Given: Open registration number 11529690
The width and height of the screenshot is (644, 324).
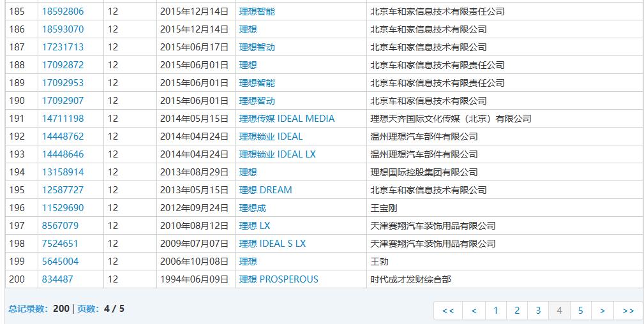Looking at the screenshot, I should (63, 208).
